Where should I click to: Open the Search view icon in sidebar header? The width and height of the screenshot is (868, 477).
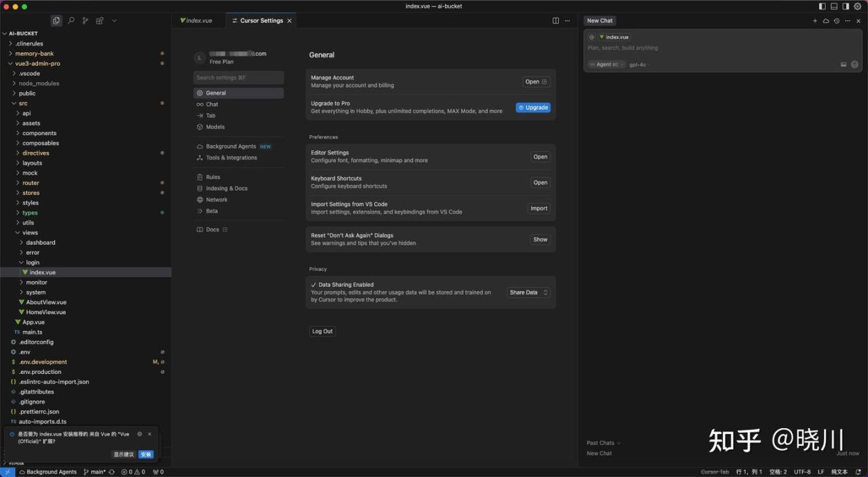[71, 21]
